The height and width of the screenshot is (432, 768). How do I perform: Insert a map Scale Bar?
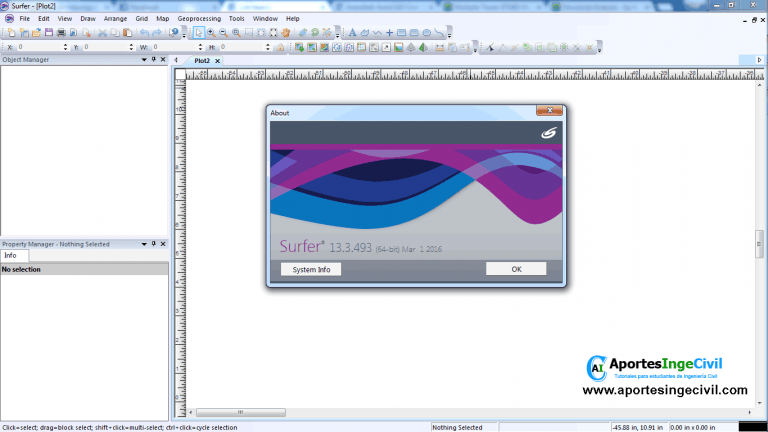[x=440, y=48]
